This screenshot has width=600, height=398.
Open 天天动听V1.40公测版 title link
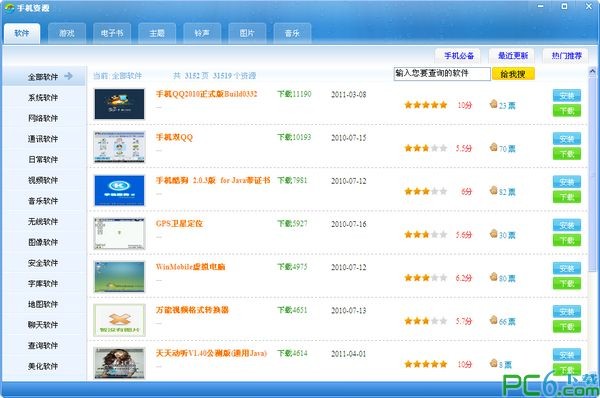[x=211, y=353]
